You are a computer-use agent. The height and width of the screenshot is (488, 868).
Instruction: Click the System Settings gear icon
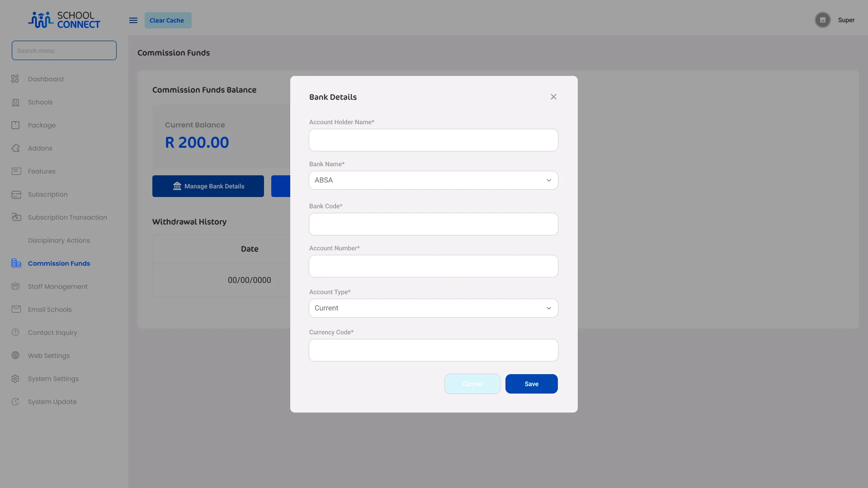tap(15, 379)
